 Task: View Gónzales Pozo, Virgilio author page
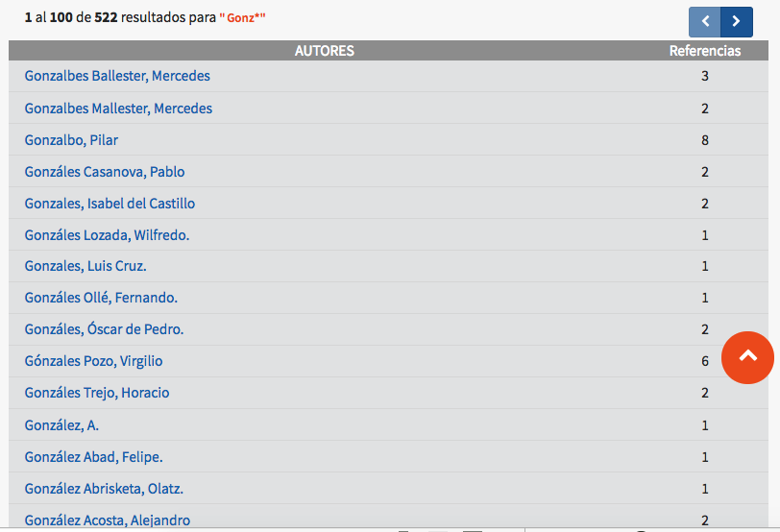point(93,361)
